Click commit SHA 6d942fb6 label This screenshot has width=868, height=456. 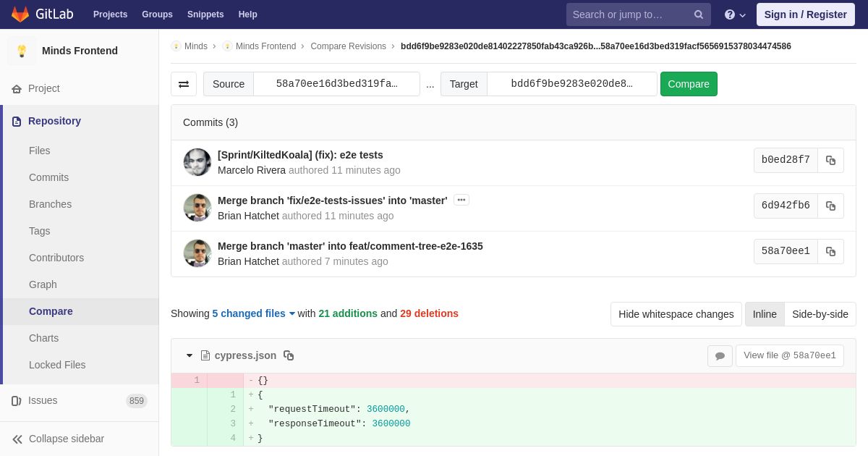[x=786, y=206]
